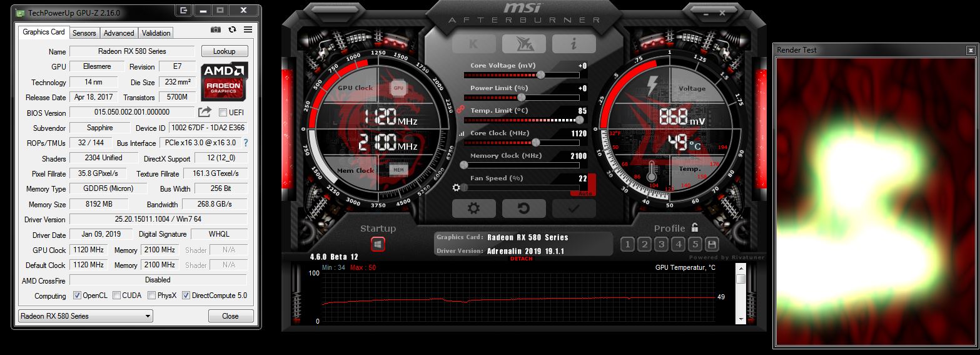This screenshot has height=355, width=980.
Task: Click the Power Limit slider handle
Action: tap(521, 97)
